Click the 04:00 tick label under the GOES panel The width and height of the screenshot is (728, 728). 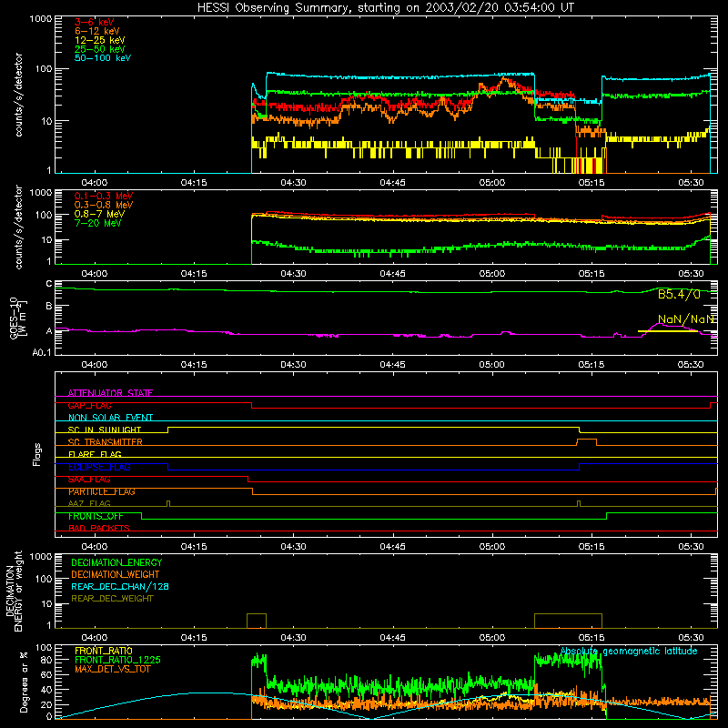coord(95,365)
